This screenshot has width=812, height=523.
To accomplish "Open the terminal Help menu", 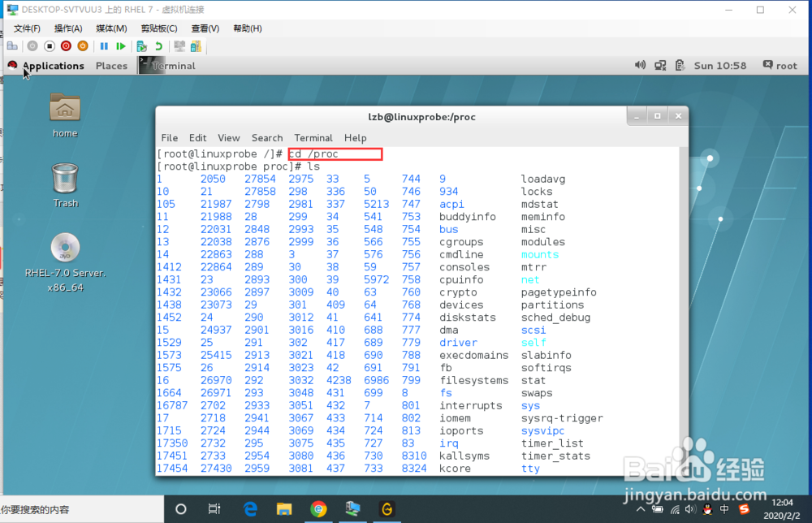I will click(x=356, y=138).
